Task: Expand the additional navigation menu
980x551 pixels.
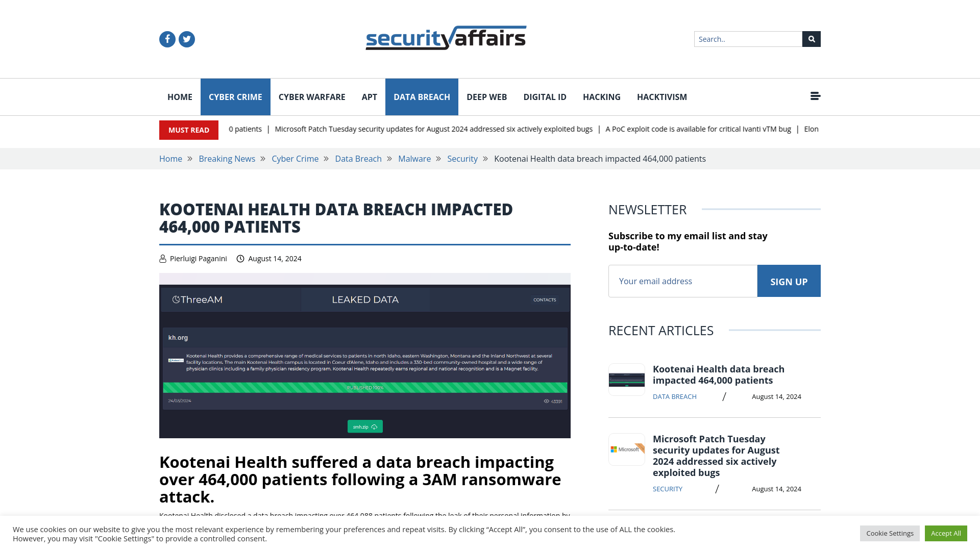Action: click(x=815, y=97)
